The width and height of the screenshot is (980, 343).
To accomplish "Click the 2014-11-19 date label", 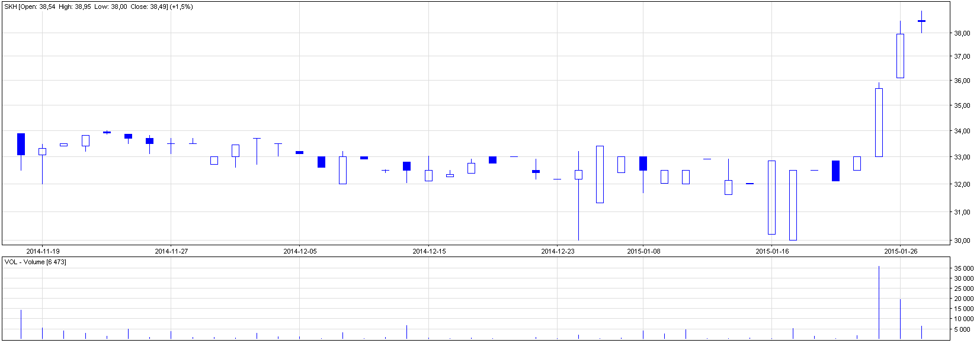I will 43,251.
